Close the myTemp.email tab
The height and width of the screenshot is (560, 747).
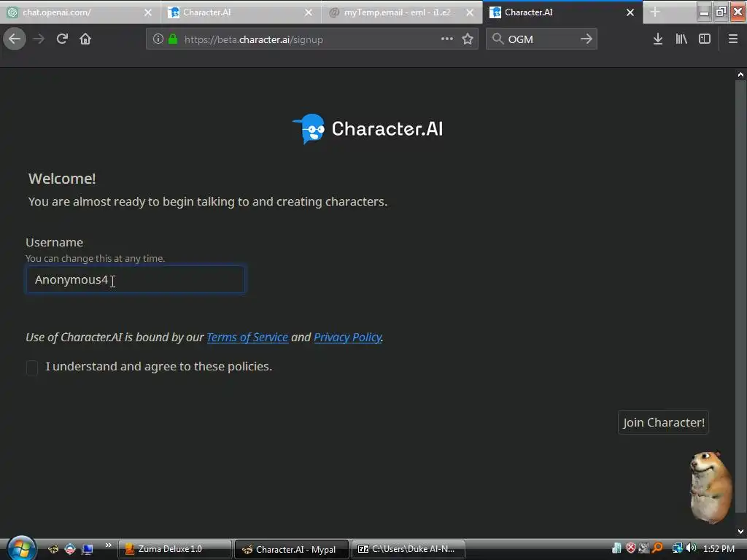pyautogui.click(x=470, y=12)
